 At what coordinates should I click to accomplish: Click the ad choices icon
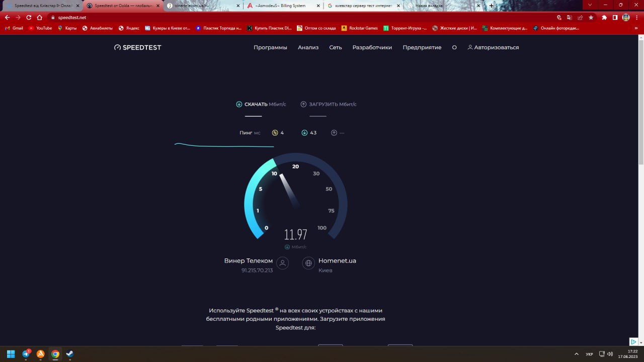click(x=634, y=342)
